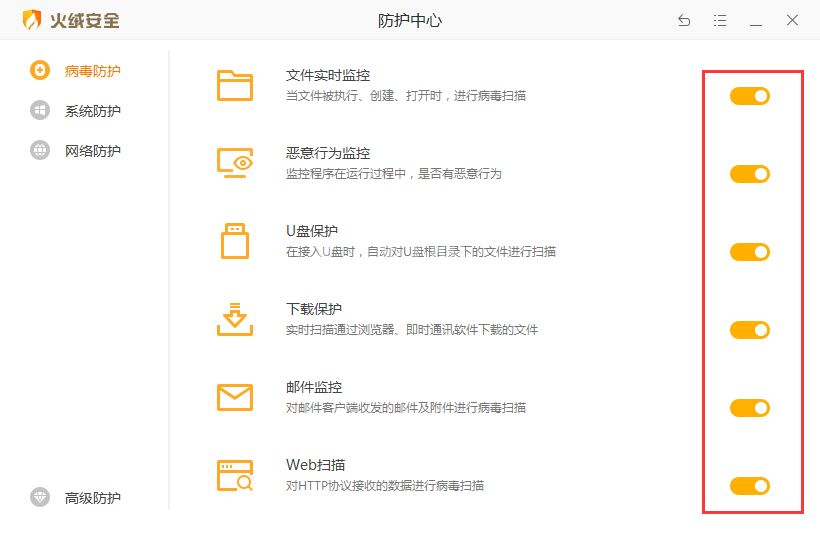Click the 网络防护 globe icon
The height and width of the screenshot is (540, 820).
coord(40,150)
